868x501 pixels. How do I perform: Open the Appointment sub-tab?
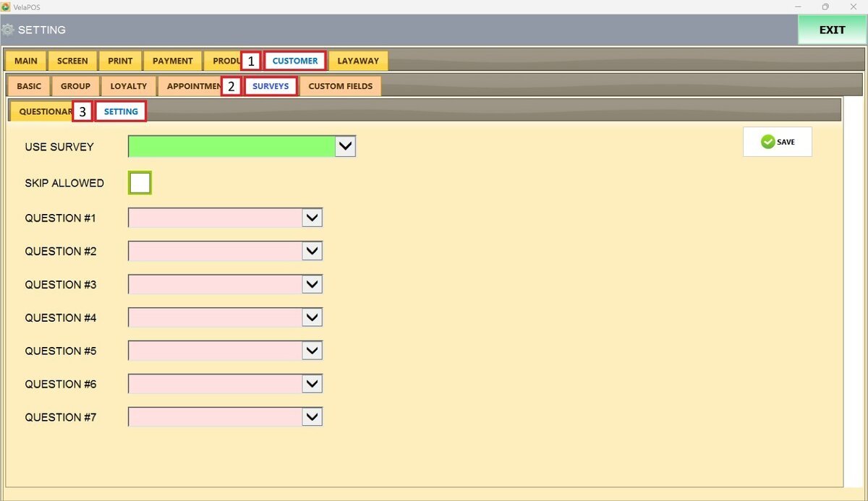(x=190, y=86)
